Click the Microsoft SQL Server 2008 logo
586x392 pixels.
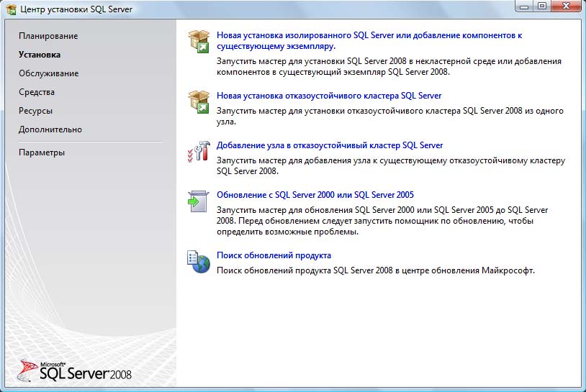[x=75, y=370]
